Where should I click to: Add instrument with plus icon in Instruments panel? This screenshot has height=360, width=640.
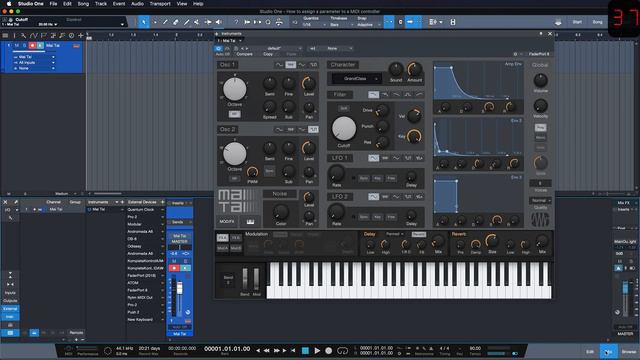(122, 202)
